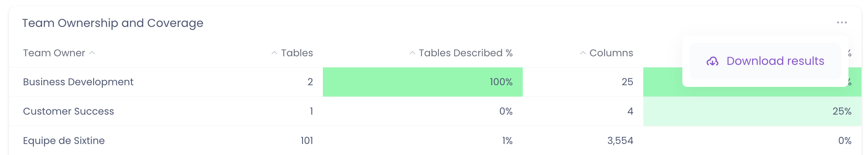Open the three-dot options menu
This screenshot has width=868, height=155.
(x=842, y=22)
